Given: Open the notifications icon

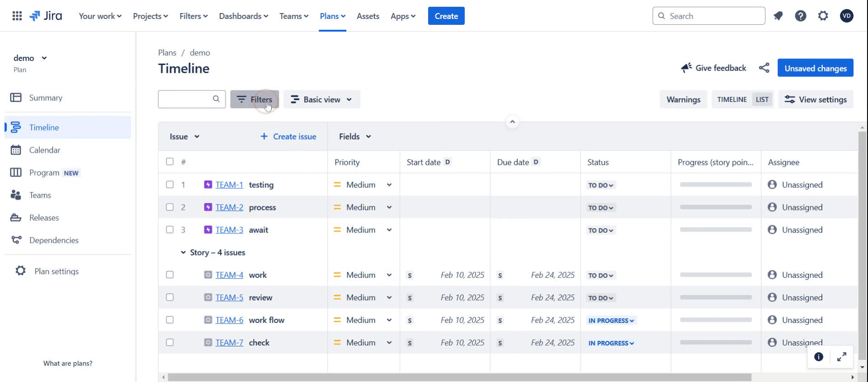Looking at the screenshot, I should pyautogui.click(x=778, y=16).
